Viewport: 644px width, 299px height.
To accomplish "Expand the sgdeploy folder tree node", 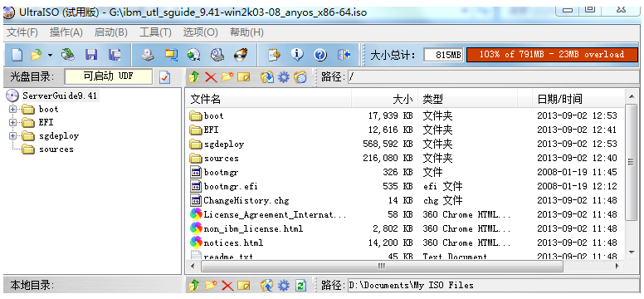I will pos(12,135).
